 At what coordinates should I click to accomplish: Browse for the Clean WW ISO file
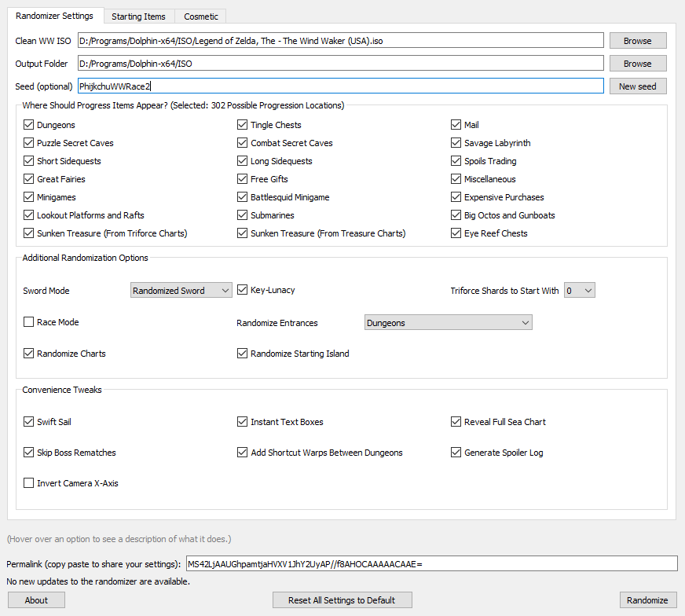(x=638, y=41)
